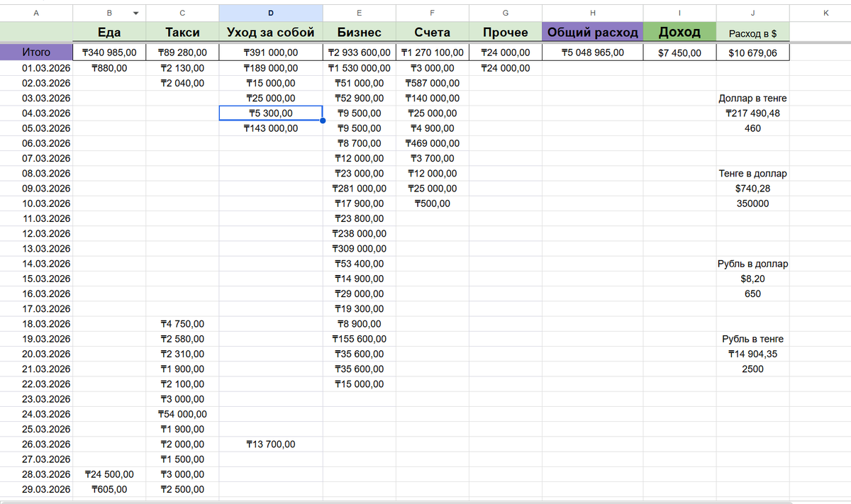This screenshot has width=851, height=504.
Task: Select cell $10 679,06
Action: [x=752, y=52]
